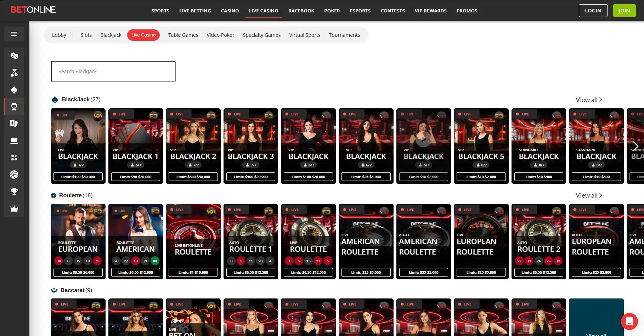Click the playing cards table games icon
The width and height of the screenshot is (644, 336).
pos(14,124)
